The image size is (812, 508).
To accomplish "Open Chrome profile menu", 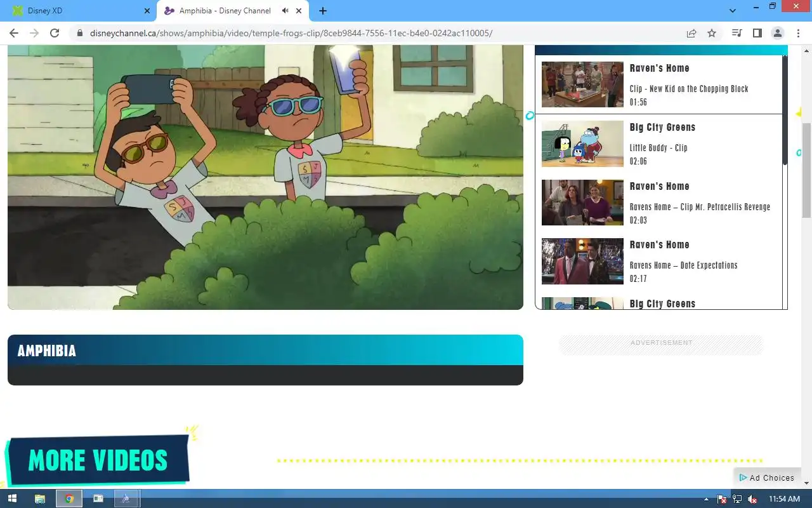I will click(x=777, y=33).
